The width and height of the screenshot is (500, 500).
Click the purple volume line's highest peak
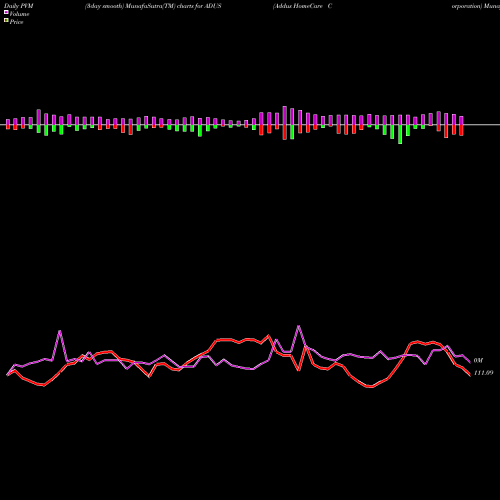(x=299, y=326)
